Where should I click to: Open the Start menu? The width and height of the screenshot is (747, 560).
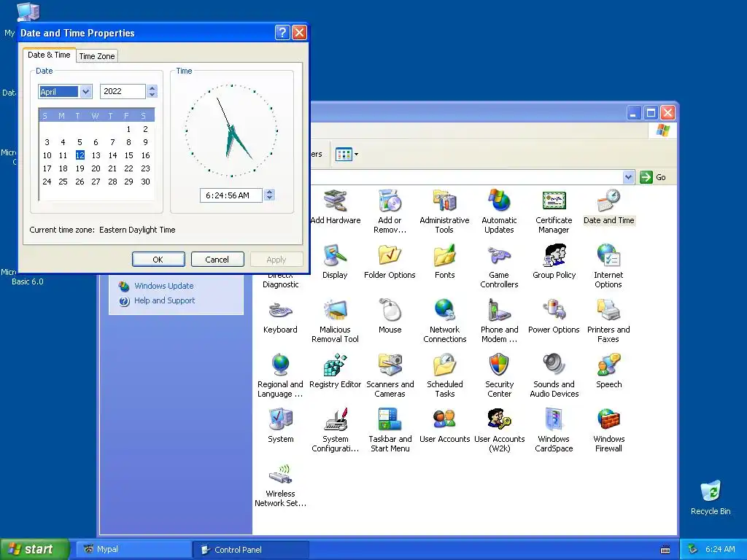pos(34,549)
